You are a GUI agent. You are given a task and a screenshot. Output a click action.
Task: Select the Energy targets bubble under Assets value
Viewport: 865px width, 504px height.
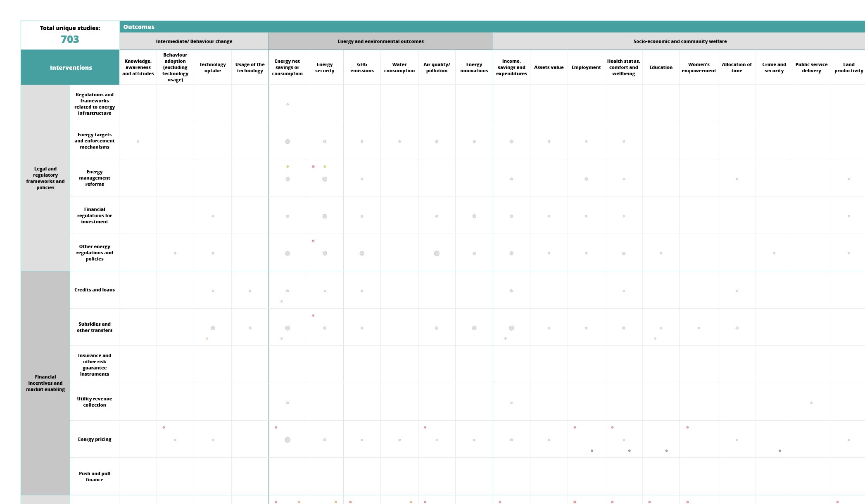point(549,142)
